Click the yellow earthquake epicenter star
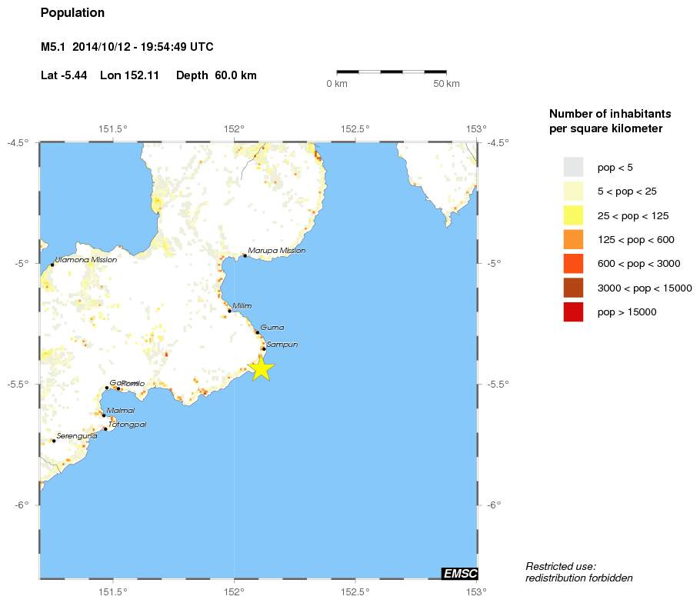 tap(262, 368)
